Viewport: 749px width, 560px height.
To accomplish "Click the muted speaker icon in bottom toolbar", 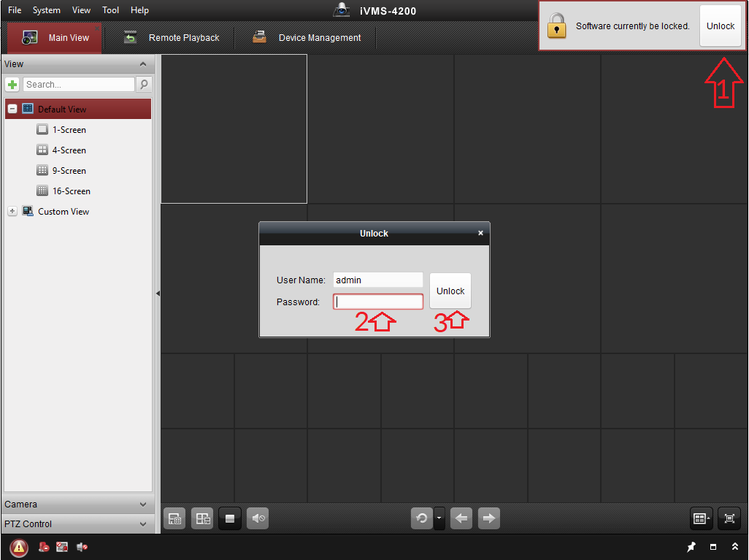I will click(258, 518).
